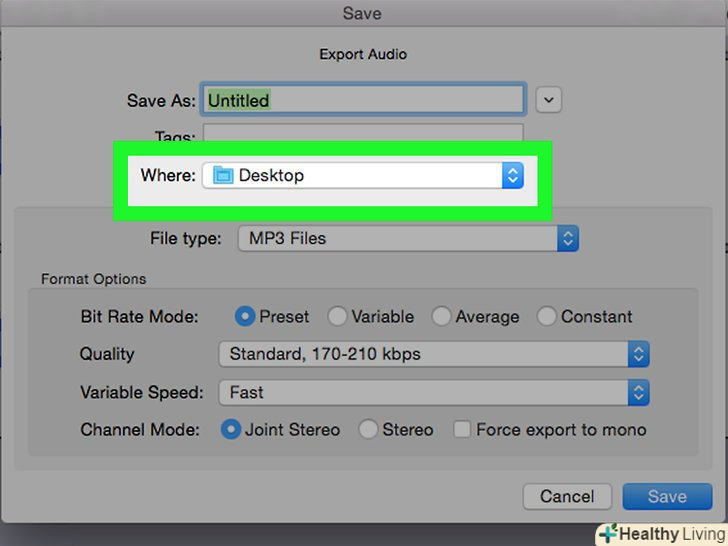
Task: Click the Cancel button
Action: click(567, 496)
